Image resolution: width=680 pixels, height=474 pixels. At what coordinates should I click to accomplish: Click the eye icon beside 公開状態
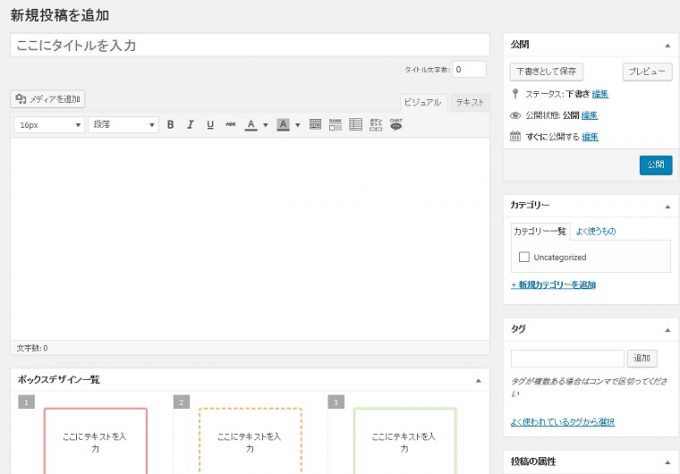(x=515, y=115)
